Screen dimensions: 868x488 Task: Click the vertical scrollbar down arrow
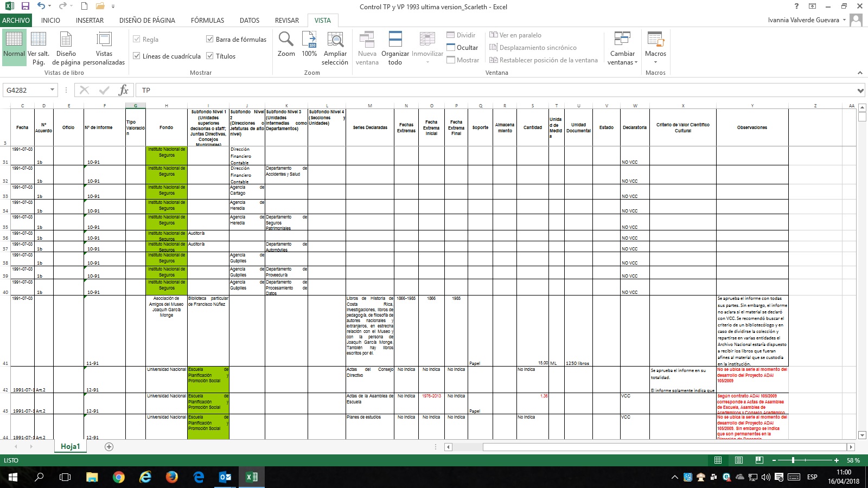tap(862, 435)
